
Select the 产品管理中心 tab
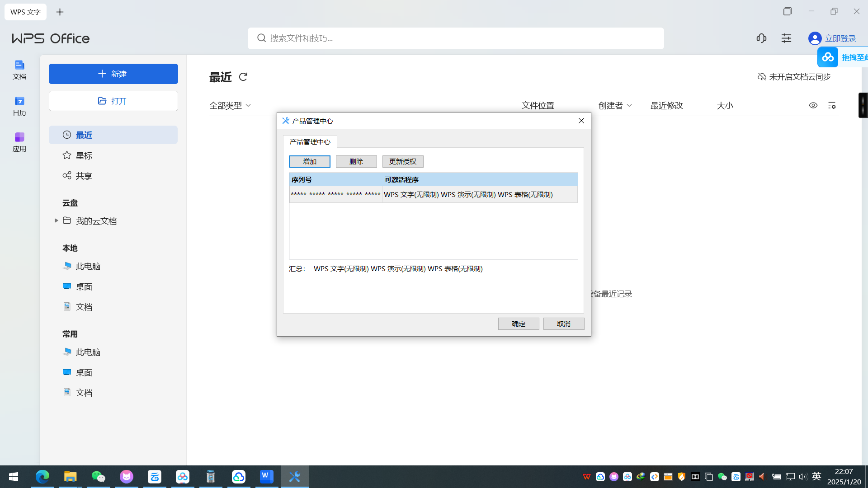click(x=310, y=141)
